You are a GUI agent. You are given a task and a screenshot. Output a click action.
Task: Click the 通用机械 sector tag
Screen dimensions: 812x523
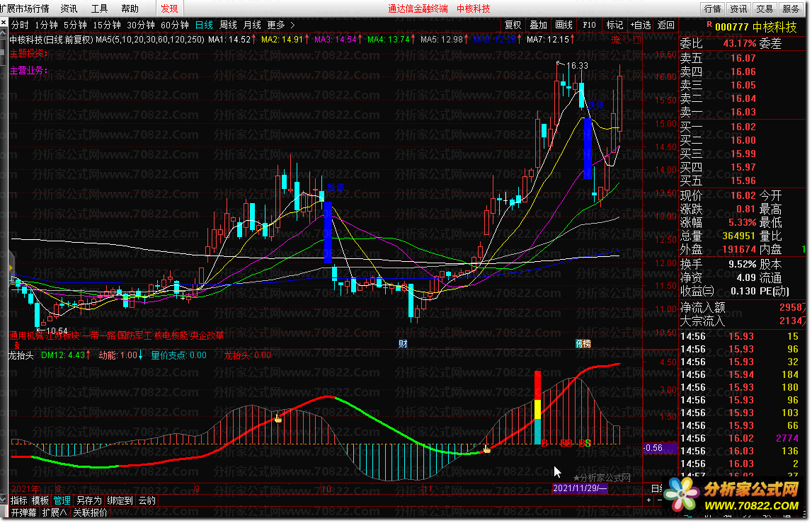[28, 335]
